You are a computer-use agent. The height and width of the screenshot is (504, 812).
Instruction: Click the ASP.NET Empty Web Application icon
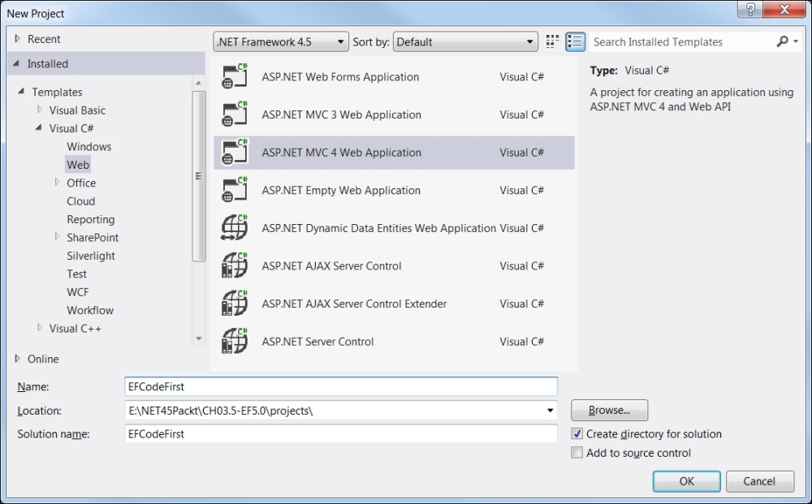(235, 190)
